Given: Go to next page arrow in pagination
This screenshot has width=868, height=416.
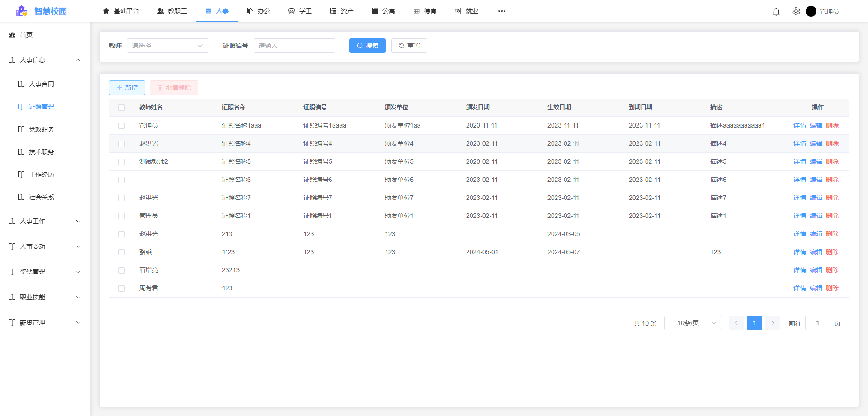Looking at the screenshot, I should [x=773, y=323].
